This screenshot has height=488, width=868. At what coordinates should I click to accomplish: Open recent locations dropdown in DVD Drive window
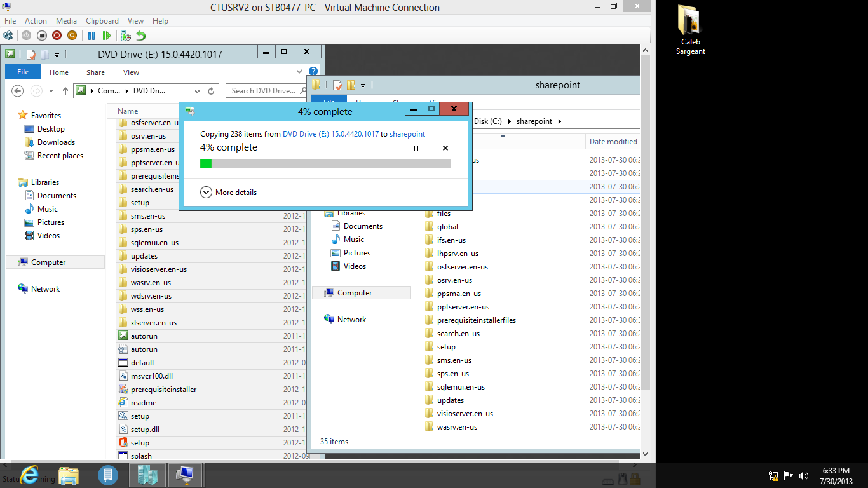click(x=51, y=91)
